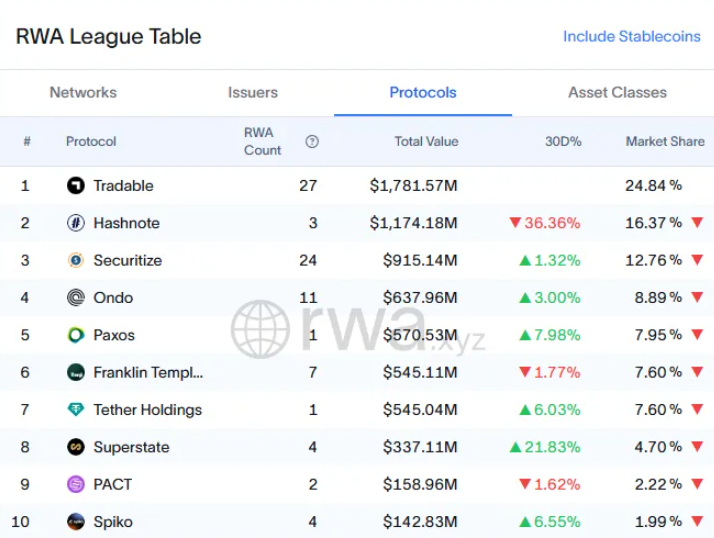Sort by the Market Share column header
This screenshot has height=538, width=714.
pos(665,142)
